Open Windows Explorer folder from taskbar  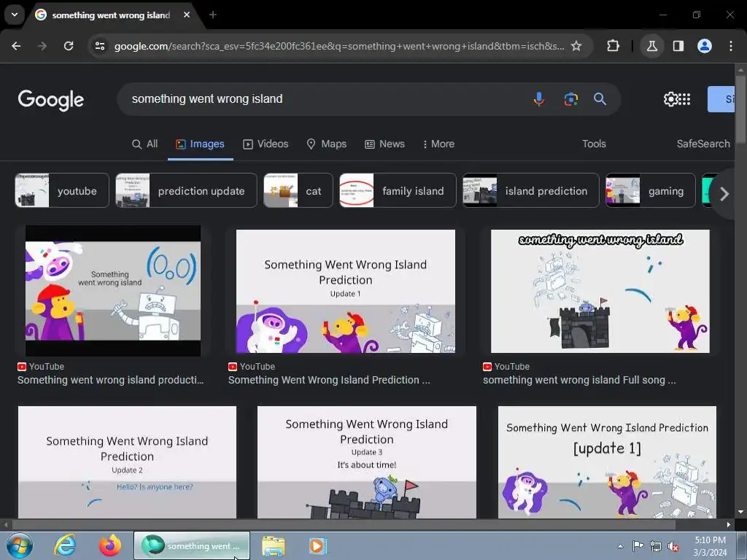coord(274,545)
